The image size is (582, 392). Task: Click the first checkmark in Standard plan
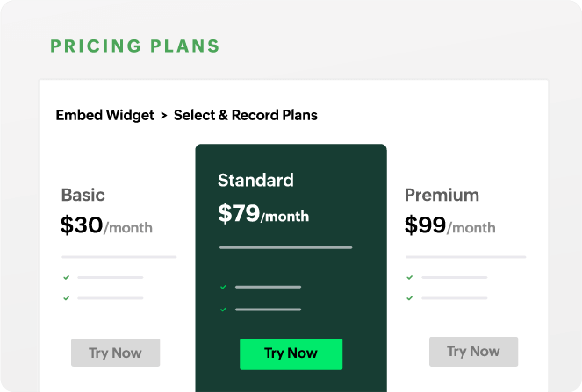point(224,287)
